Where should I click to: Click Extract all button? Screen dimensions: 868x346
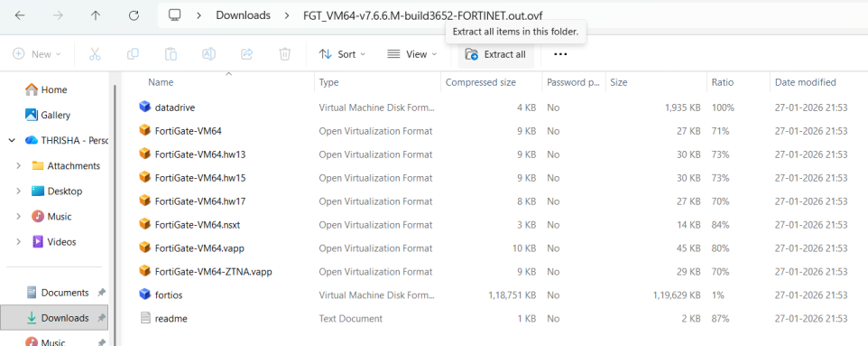495,54
